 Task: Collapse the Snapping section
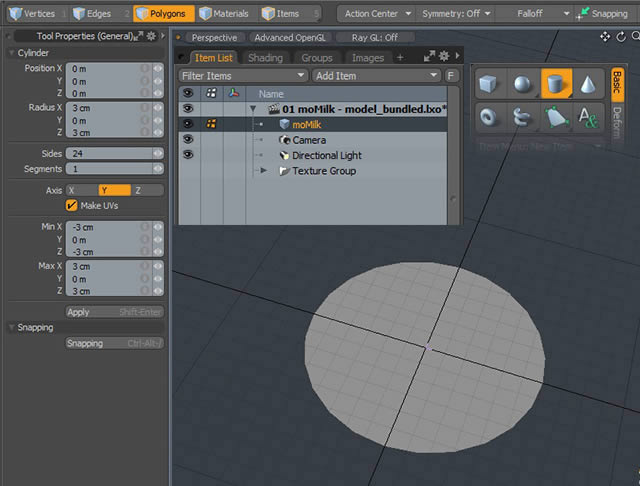pos(12,327)
